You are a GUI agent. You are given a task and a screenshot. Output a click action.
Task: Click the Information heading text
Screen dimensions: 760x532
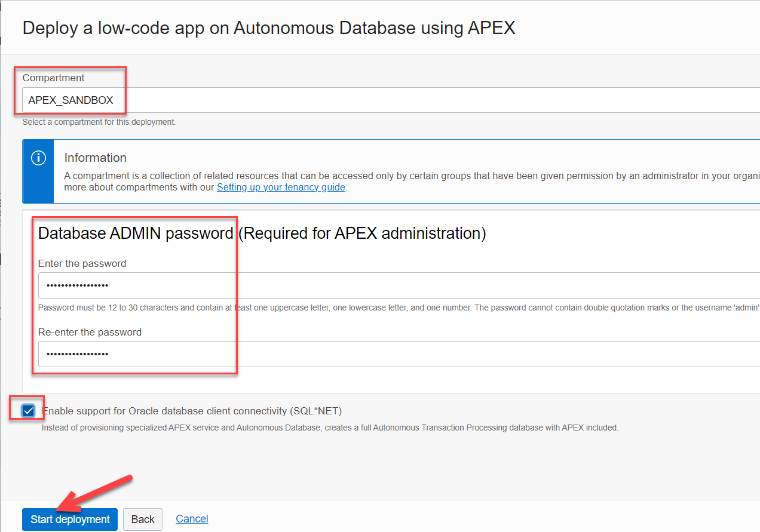click(96, 158)
